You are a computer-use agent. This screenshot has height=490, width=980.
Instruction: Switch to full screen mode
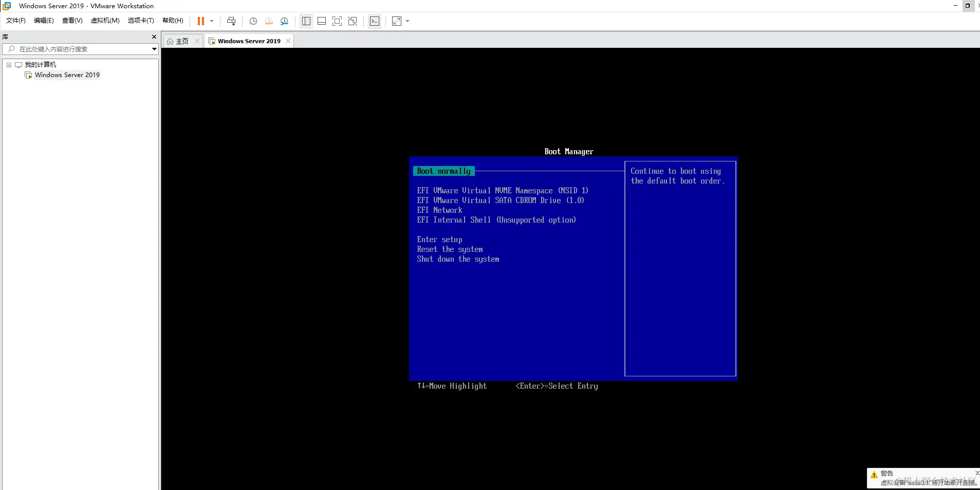337,21
